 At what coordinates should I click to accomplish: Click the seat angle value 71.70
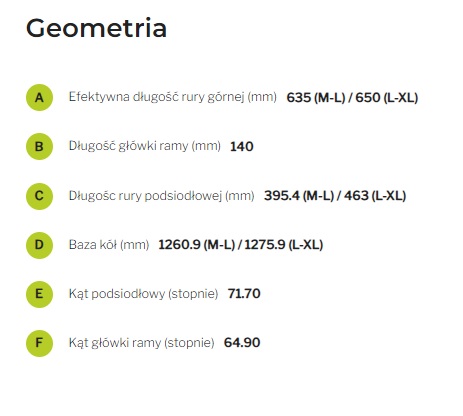pyautogui.click(x=244, y=294)
